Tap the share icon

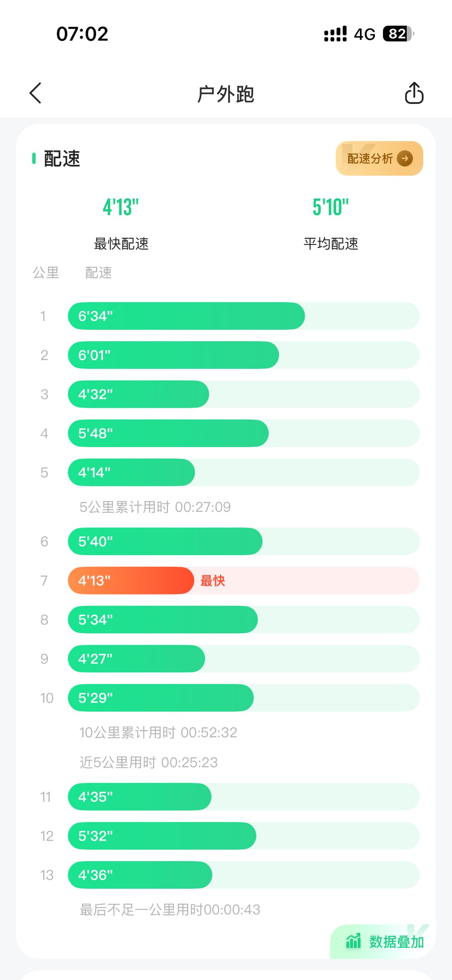pyautogui.click(x=414, y=93)
